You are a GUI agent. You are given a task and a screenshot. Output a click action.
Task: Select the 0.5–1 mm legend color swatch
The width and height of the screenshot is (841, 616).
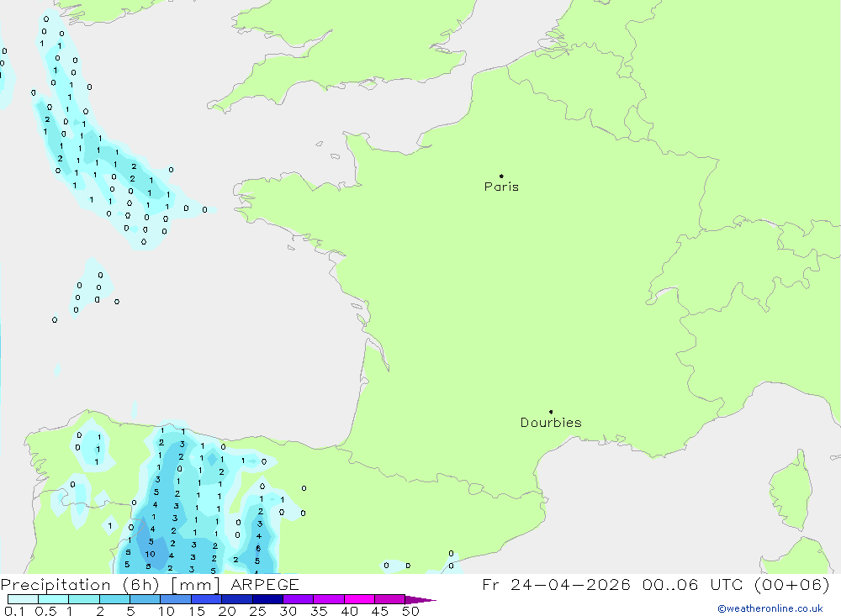coord(54,599)
